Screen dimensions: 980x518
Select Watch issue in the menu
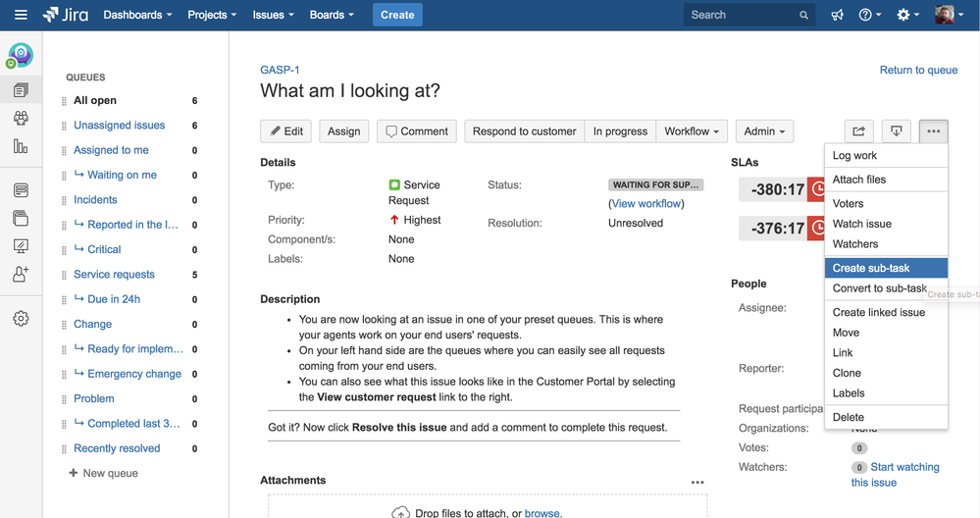click(886, 224)
